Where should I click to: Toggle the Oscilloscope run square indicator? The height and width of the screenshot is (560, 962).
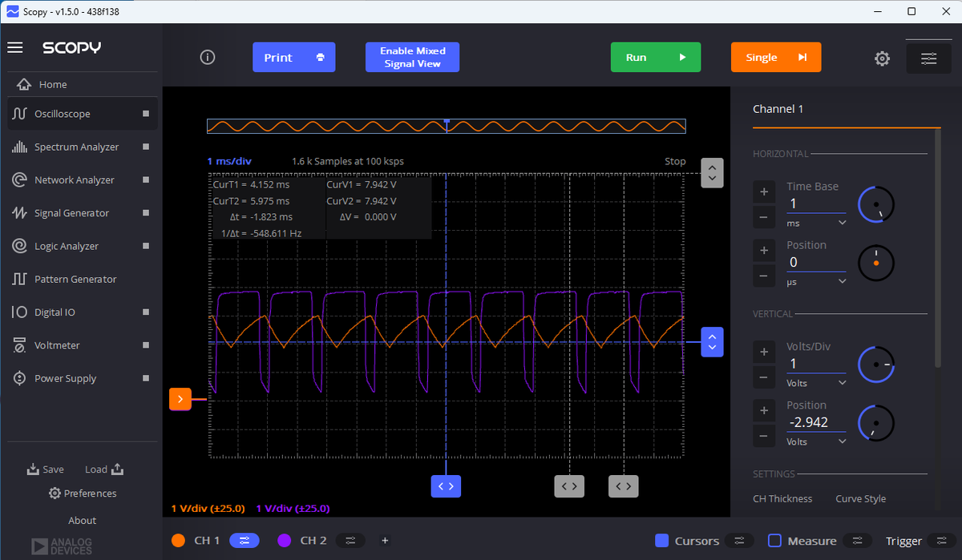point(146,114)
